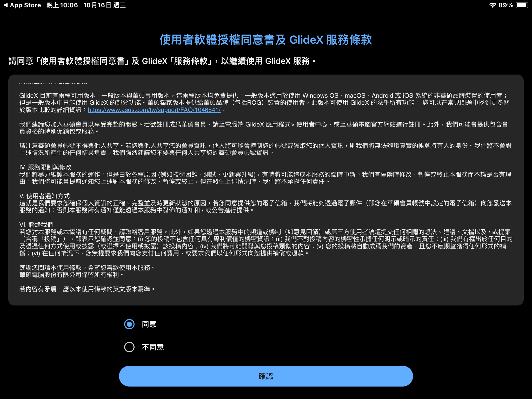Click the 若內容有矛盾 final line
Image resolution: width=532 pixels, height=399 pixels.
(87, 289)
